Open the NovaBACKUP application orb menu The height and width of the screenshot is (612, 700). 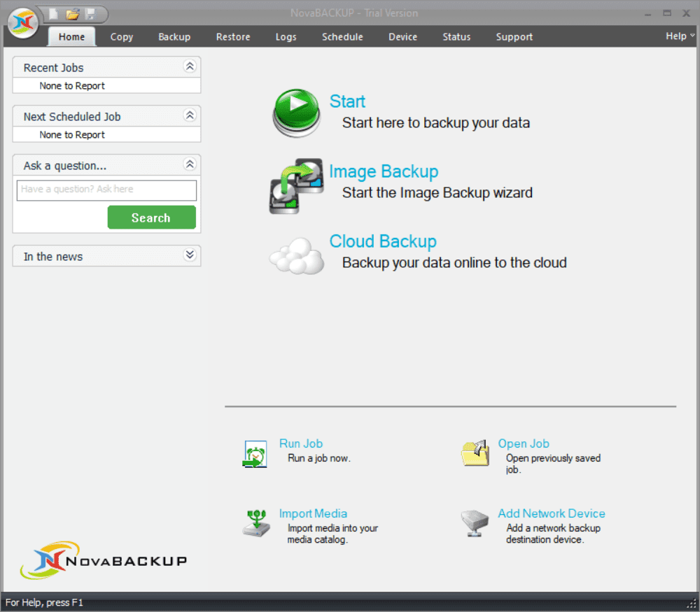[x=23, y=22]
